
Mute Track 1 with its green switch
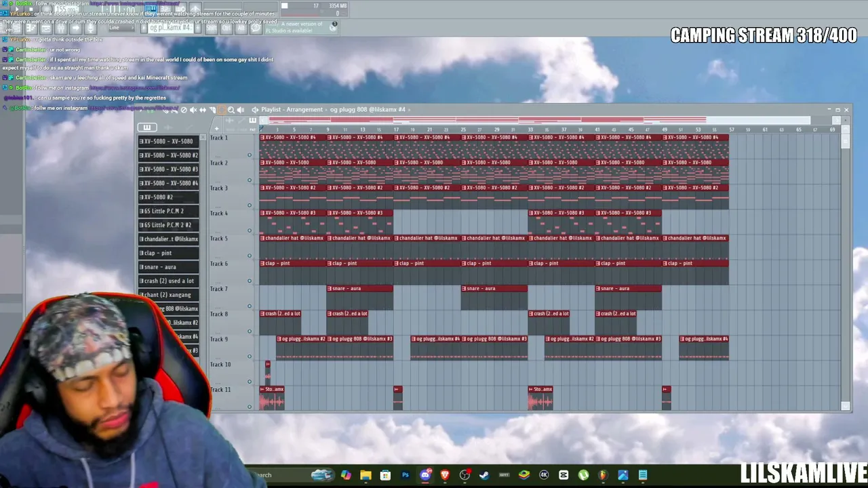[250, 155]
